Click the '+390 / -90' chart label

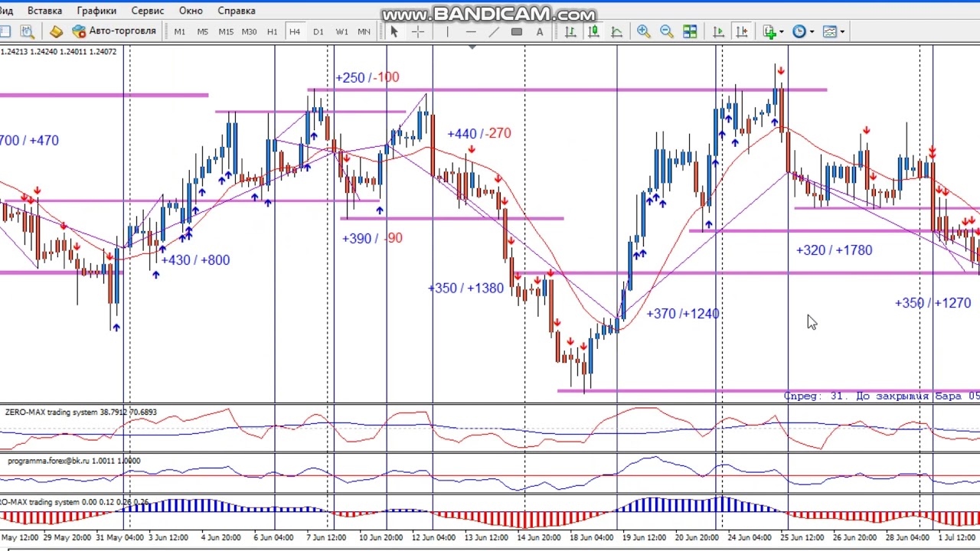tap(372, 238)
